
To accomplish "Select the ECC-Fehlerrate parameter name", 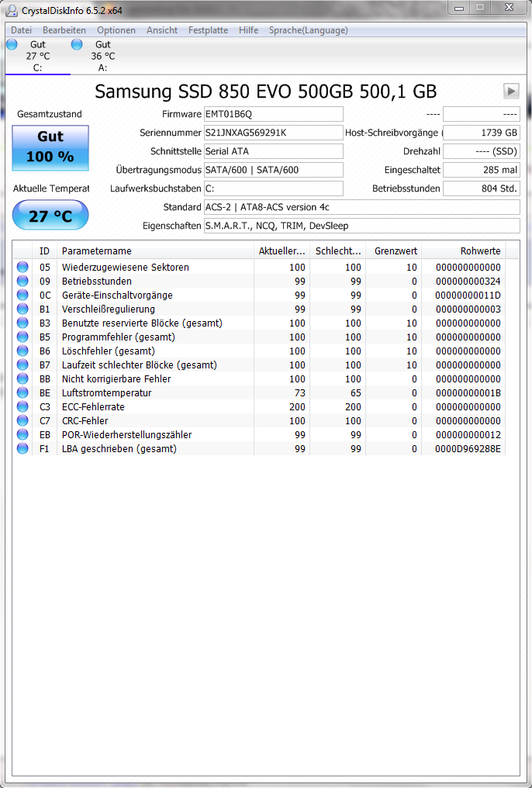I will pos(93,407).
